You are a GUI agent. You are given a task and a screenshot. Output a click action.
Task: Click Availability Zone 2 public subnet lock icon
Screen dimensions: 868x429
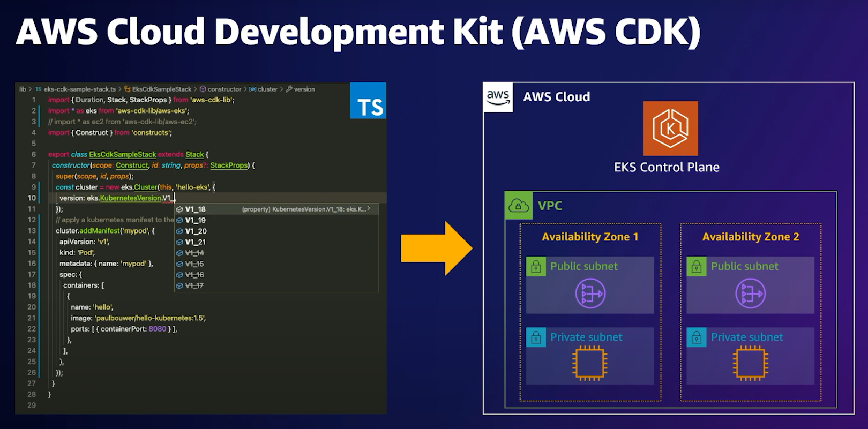(697, 266)
